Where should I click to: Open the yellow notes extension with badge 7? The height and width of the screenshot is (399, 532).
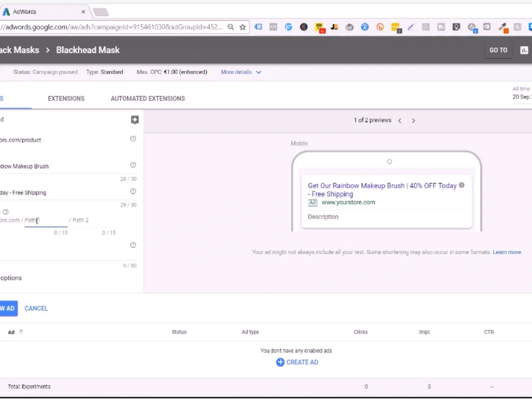tap(396, 28)
